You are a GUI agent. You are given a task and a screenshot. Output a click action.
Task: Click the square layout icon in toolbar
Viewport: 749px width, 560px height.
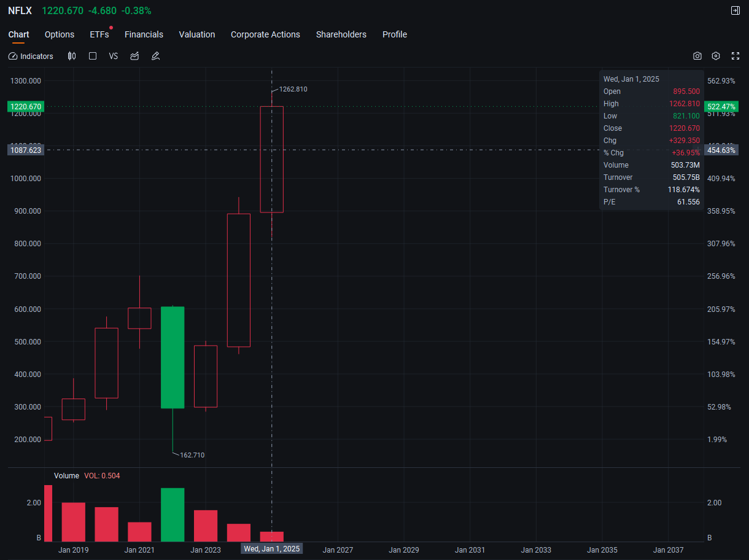(x=93, y=56)
